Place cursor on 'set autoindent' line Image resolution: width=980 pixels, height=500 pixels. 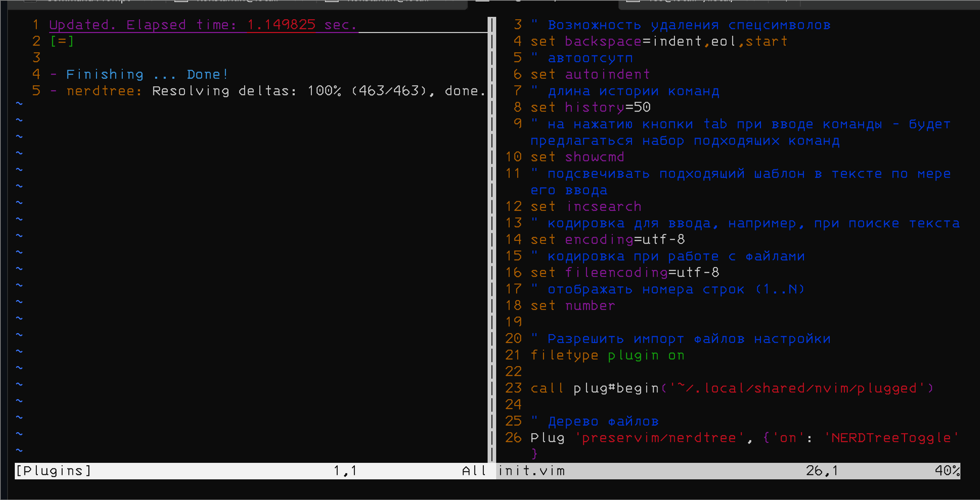[590, 74]
